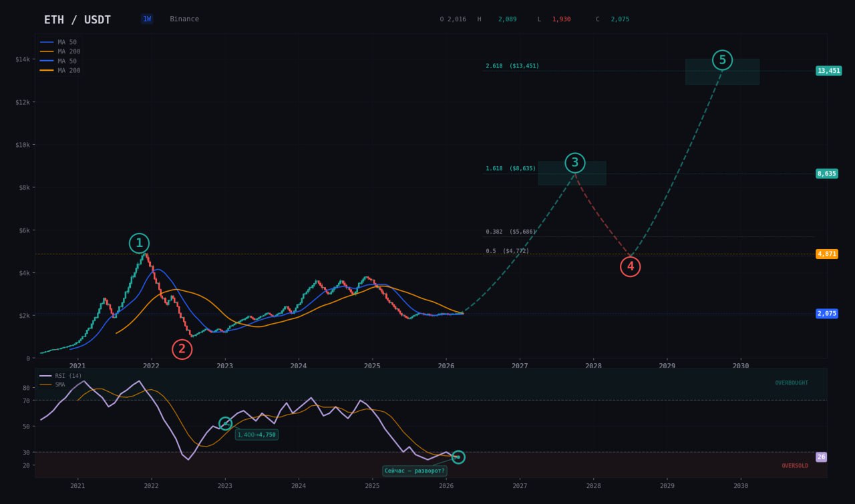Click the red wave 2 circle marker
Screen dimensions: 855x504
click(x=182, y=349)
